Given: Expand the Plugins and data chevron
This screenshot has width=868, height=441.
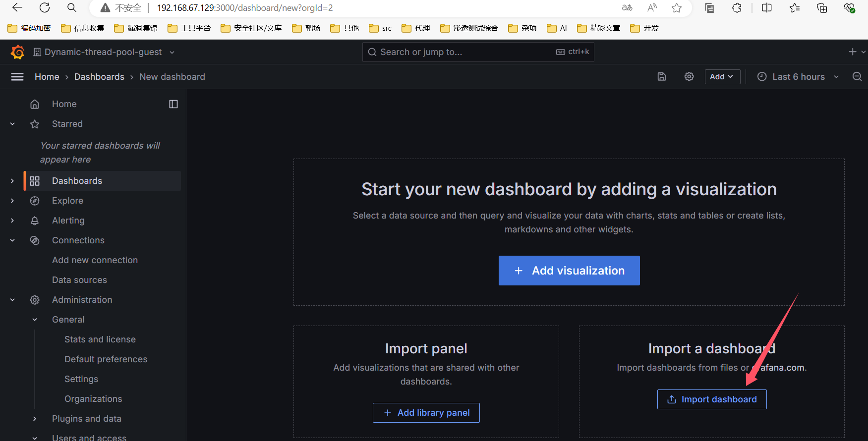Looking at the screenshot, I should pos(35,419).
